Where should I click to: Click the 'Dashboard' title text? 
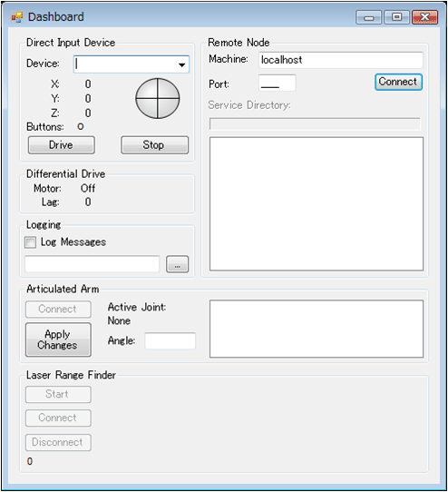pos(56,17)
